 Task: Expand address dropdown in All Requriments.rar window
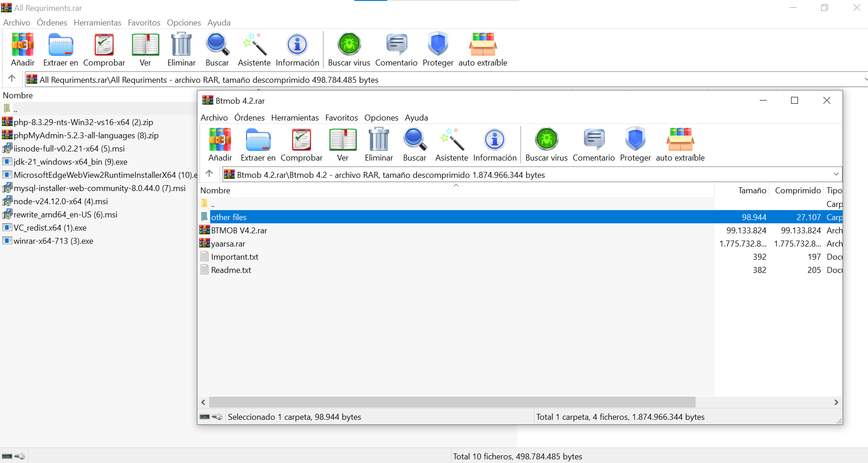[865, 80]
